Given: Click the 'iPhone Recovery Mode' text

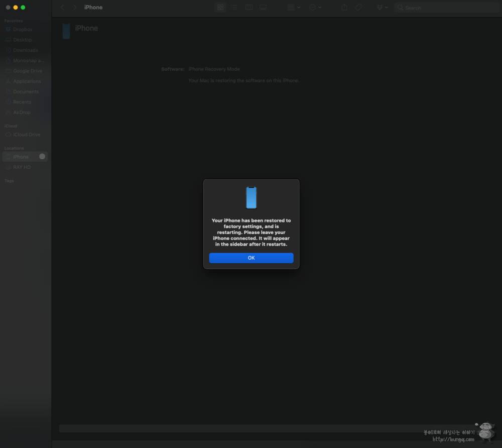Looking at the screenshot, I should click(x=214, y=69).
